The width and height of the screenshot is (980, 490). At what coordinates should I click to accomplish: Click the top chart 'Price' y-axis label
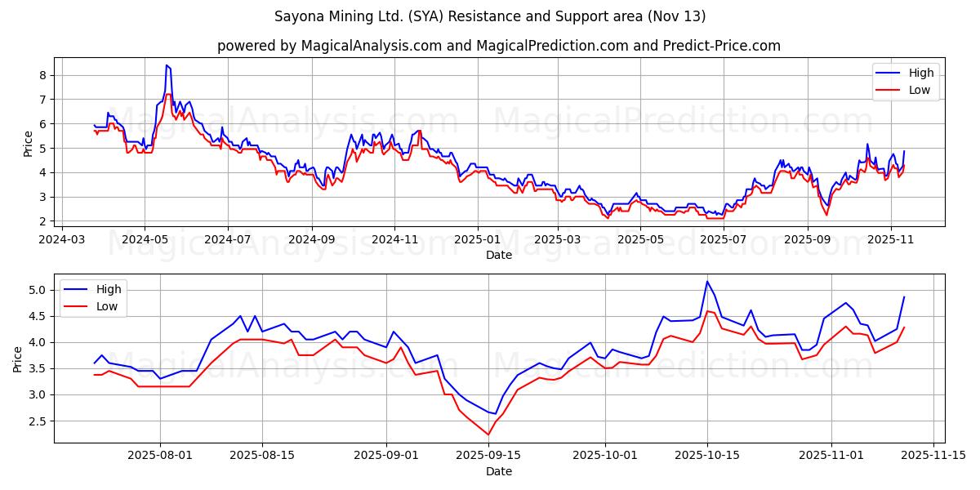(28, 144)
